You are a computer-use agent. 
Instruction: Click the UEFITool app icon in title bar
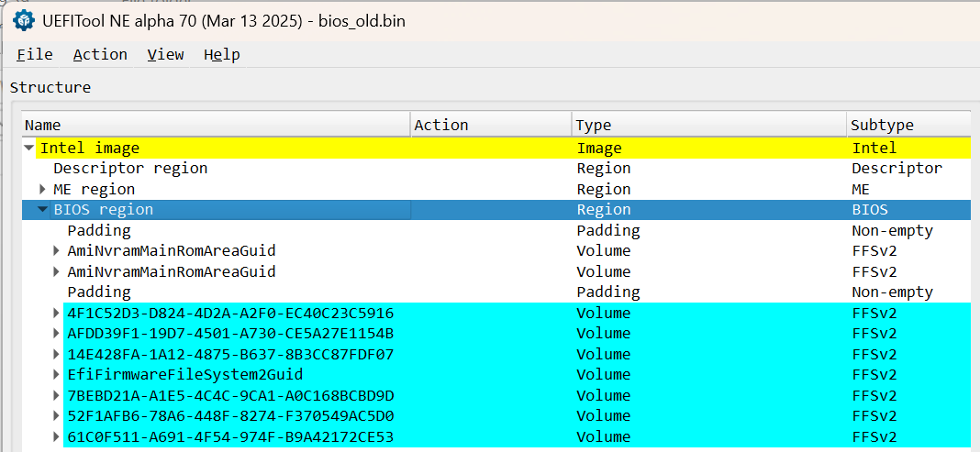(24, 20)
